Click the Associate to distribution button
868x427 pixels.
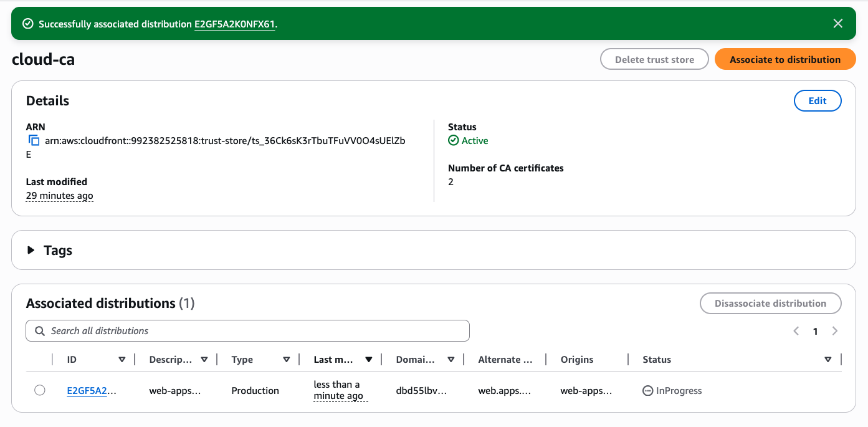tap(785, 59)
